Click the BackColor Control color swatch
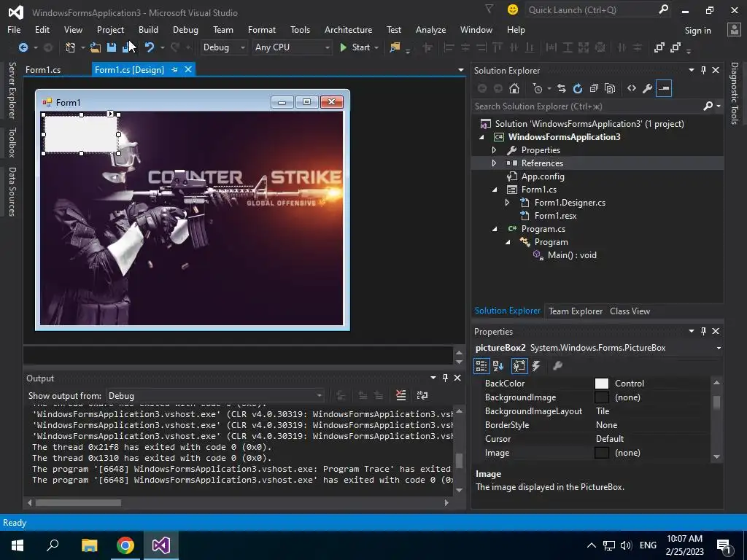This screenshot has height=560, width=747. 602,384
